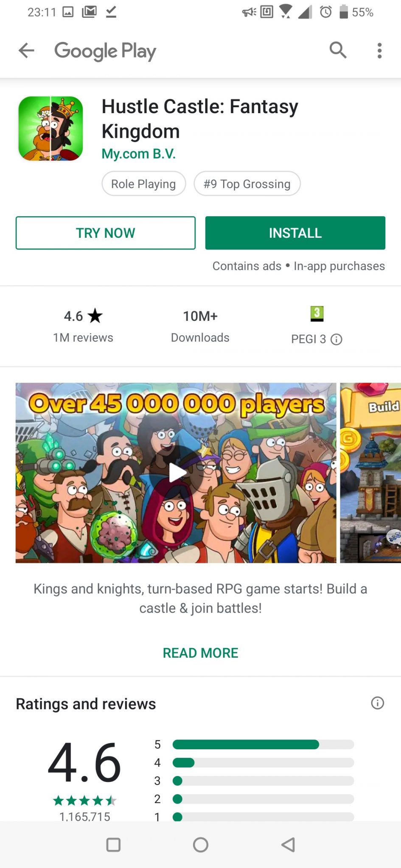Viewport: 401px width, 868px height.
Task: Tap the Hustle Castle app icon
Action: tap(50, 128)
